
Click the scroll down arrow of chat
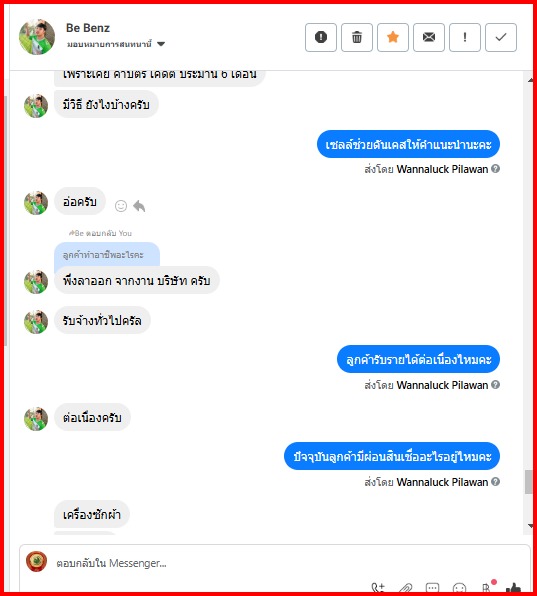(530, 526)
